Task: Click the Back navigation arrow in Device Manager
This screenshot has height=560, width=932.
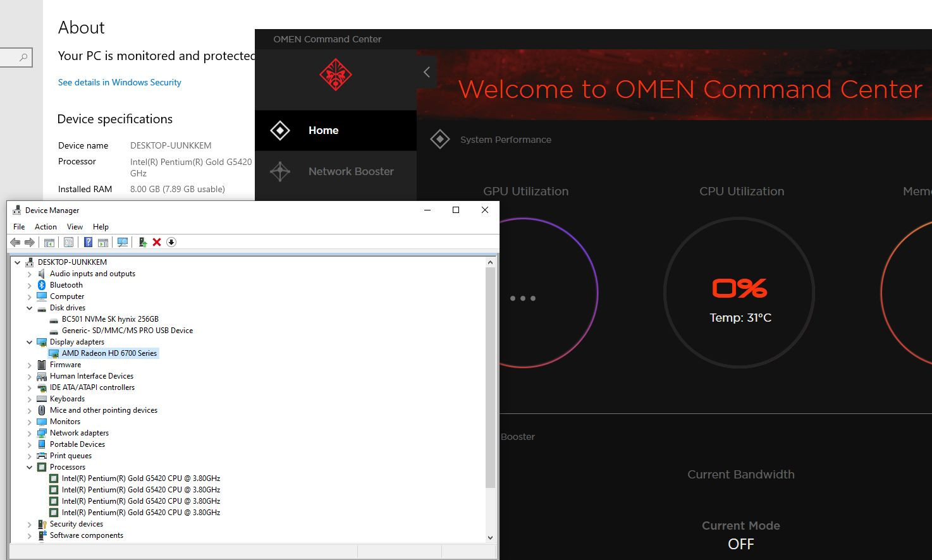Action: [x=15, y=242]
